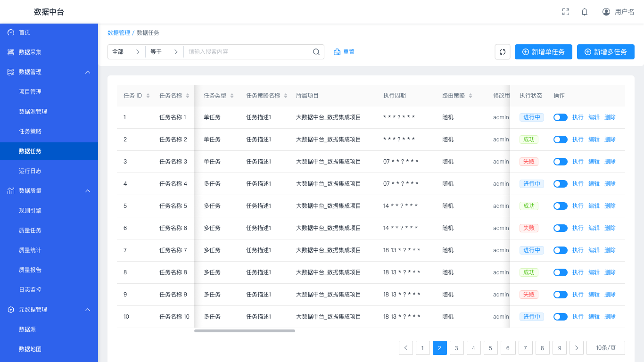The width and height of the screenshot is (644, 362).
Task: Toggle switch for 任务名称 1
Action: pyautogui.click(x=561, y=117)
